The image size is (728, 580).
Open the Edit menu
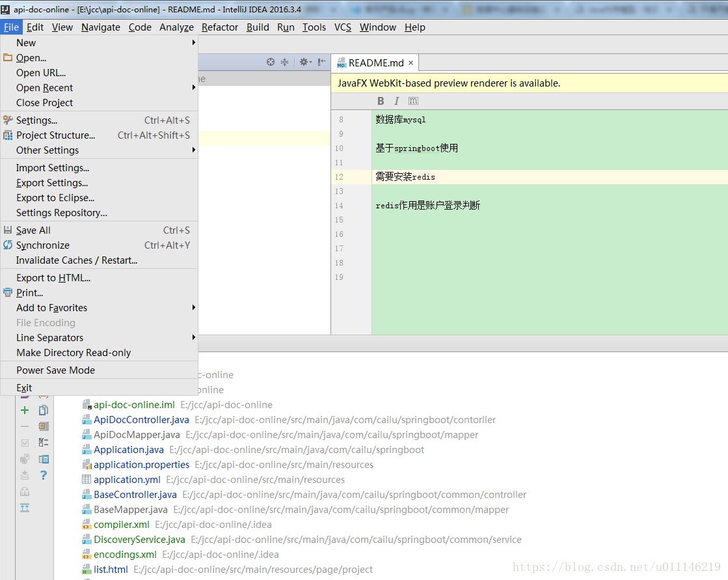pos(35,27)
